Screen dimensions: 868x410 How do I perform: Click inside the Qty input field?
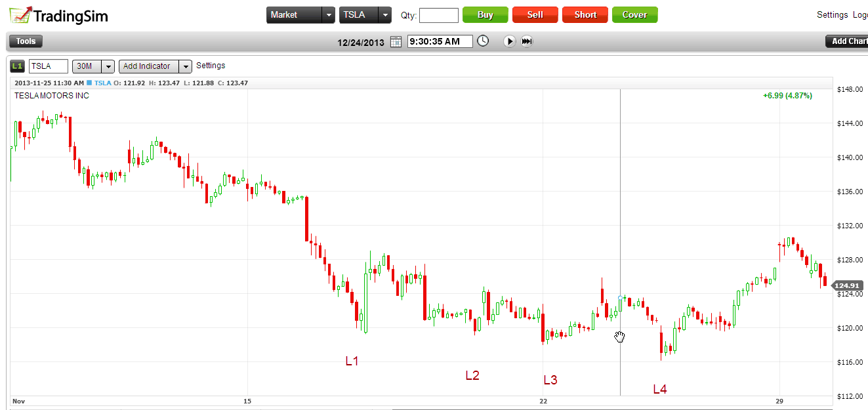438,14
